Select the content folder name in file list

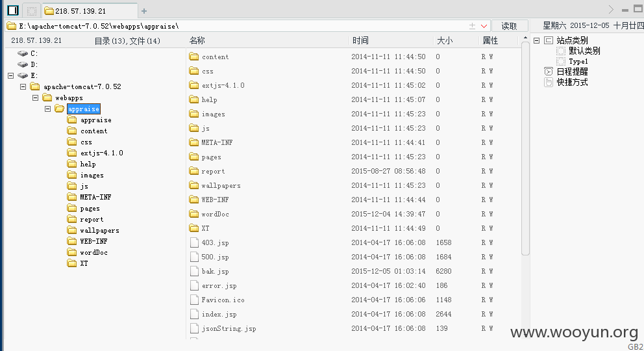(215, 57)
